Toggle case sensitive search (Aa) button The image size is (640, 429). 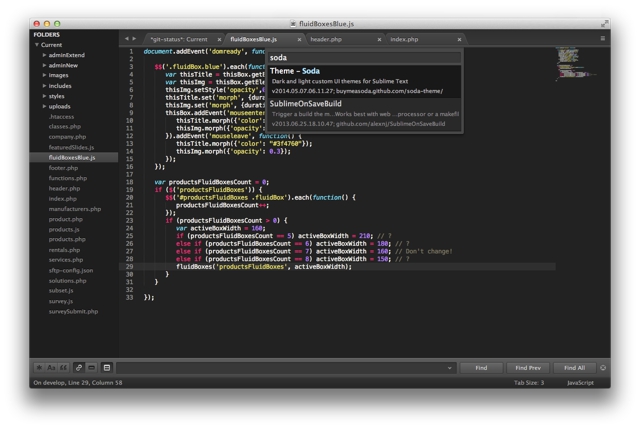click(51, 368)
